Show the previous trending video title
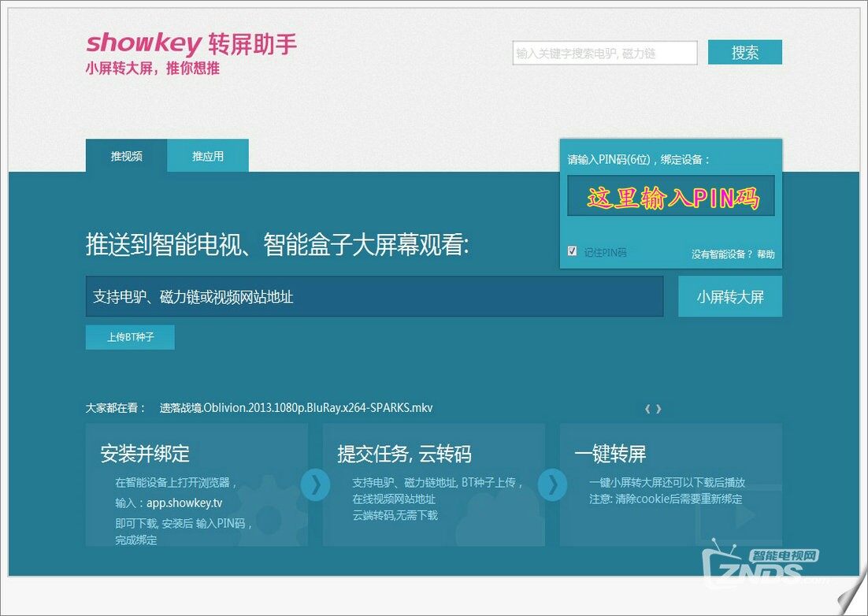The width and height of the screenshot is (868, 616). click(647, 409)
